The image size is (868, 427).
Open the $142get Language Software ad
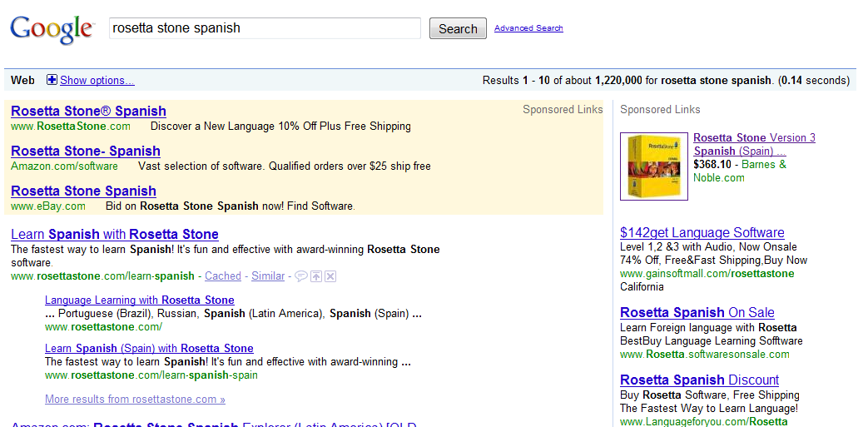[x=702, y=232]
